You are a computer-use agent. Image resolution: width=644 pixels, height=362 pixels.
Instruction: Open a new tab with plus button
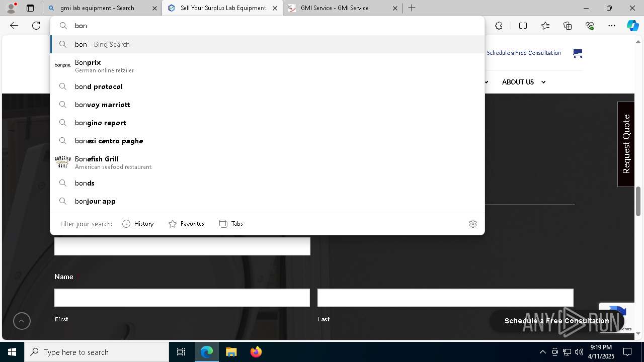click(412, 8)
